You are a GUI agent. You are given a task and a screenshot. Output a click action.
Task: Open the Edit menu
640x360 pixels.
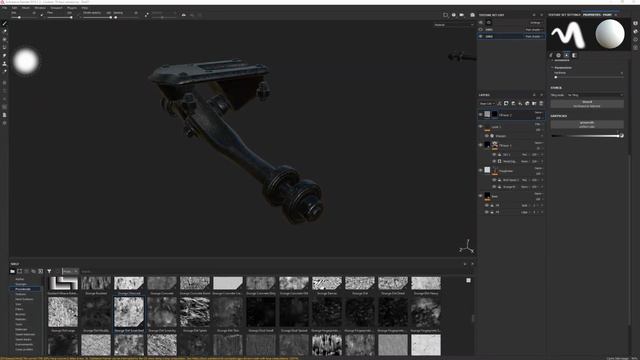(x=14, y=8)
